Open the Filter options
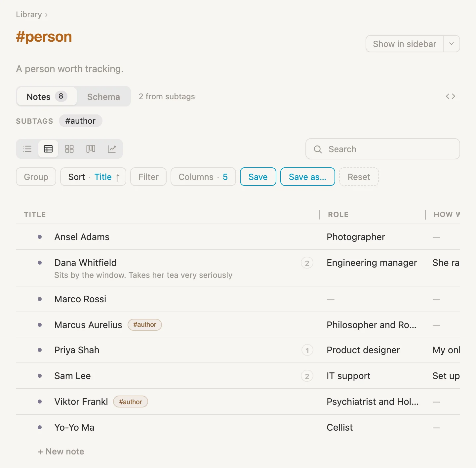This screenshot has height=468, width=476. [x=148, y=177]
